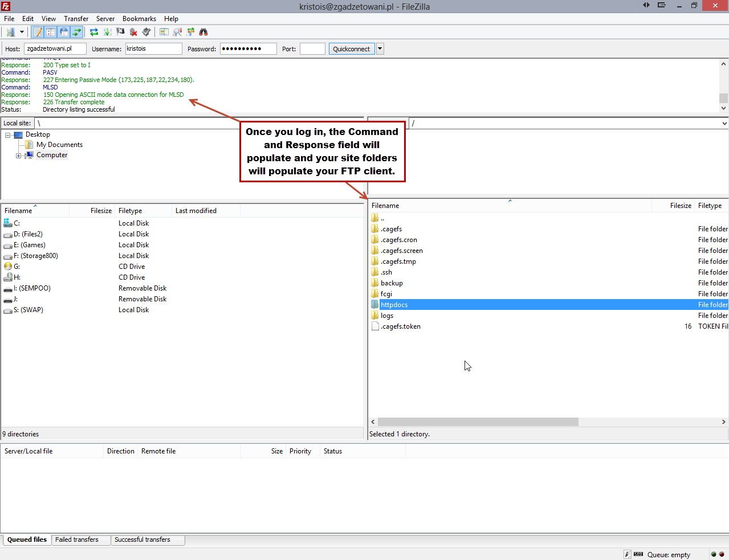Image resolution: width=729 pixels, height=560 pixels.
Task: Focus the Port field
Action: 312,49
